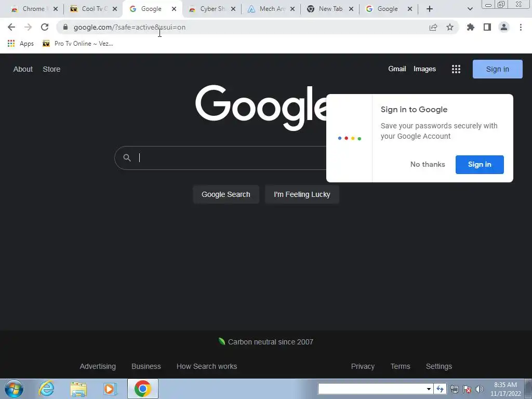Close the Mech Are tab
The width and height of the screenshot is (532, 399).
pyautogui.click(x=292, y=9)
